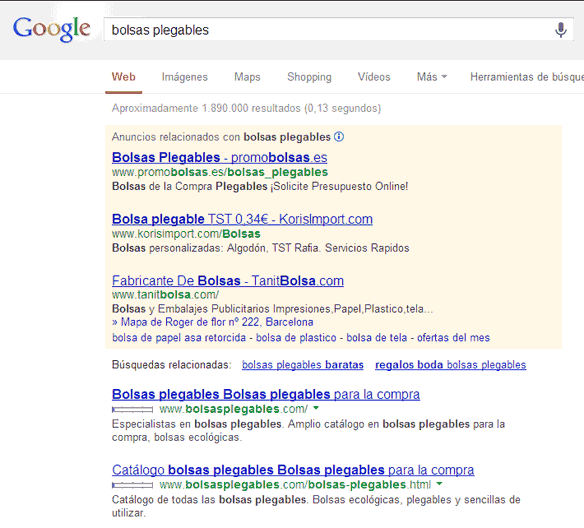Click www.bolsasplegables.com/ green URL text
The height and width of the screenshot is (528, 584).
point(234,409)
